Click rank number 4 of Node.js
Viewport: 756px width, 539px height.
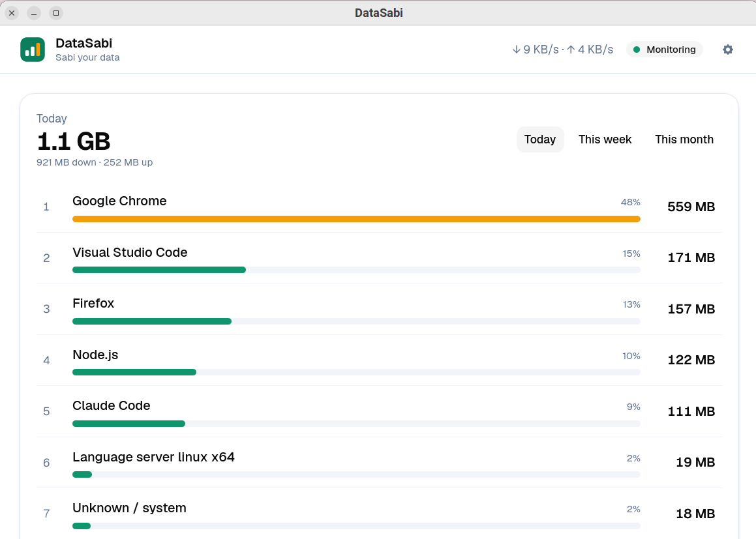[46, 361]
